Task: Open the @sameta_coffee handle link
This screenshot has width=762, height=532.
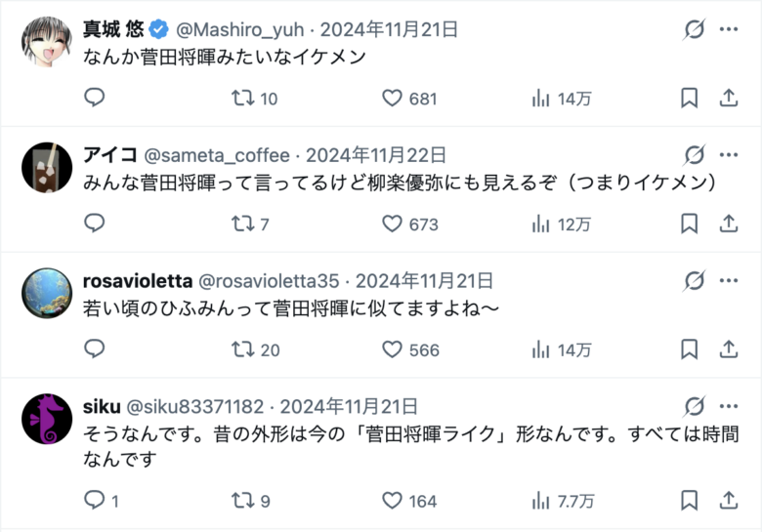Action: click(x=217, y=155)
